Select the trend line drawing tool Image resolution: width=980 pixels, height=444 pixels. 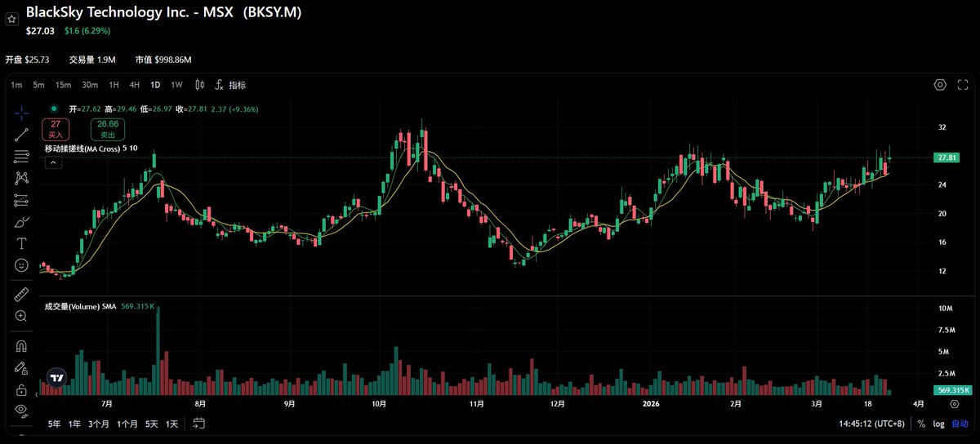tap(21, 135)
